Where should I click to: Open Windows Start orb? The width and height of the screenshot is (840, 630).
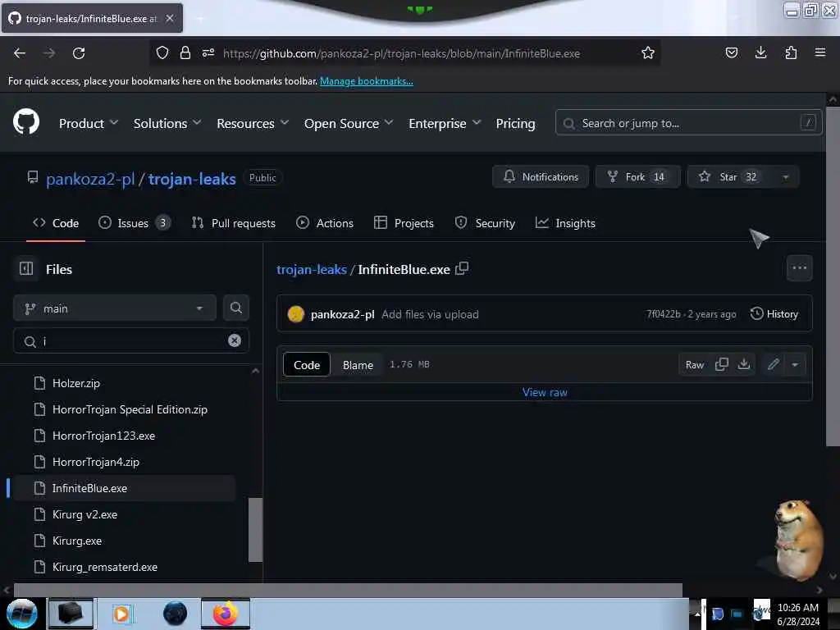pos(22,614)
